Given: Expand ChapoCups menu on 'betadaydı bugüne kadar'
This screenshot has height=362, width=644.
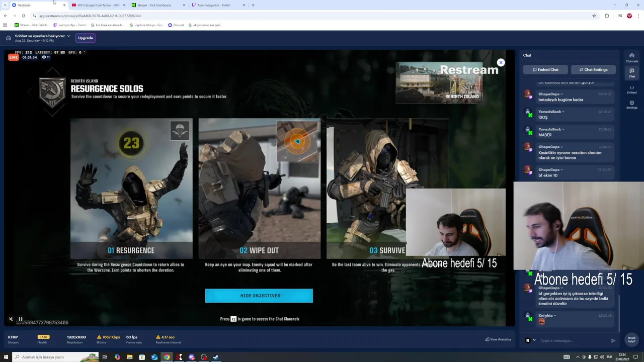Looking at the screenshot, I should [x=561, y=94].
